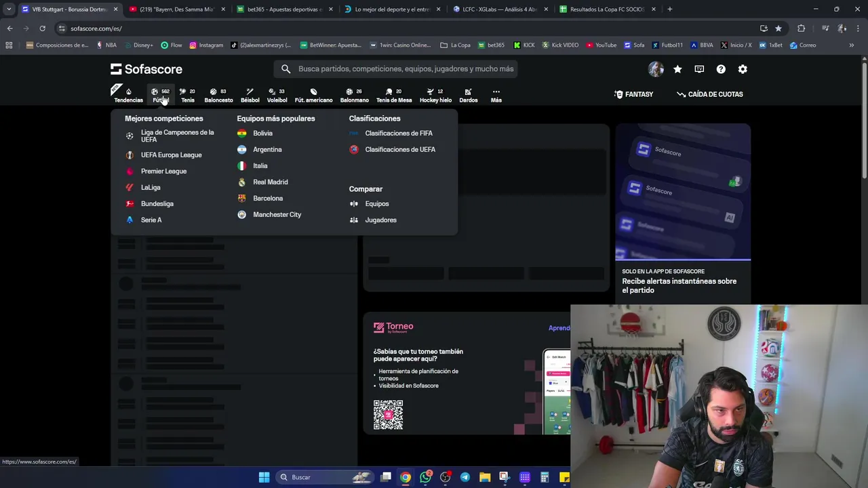The image size is (868, 488).
Task: Open File Explorer from the taskbar
Action: (485, 477)
